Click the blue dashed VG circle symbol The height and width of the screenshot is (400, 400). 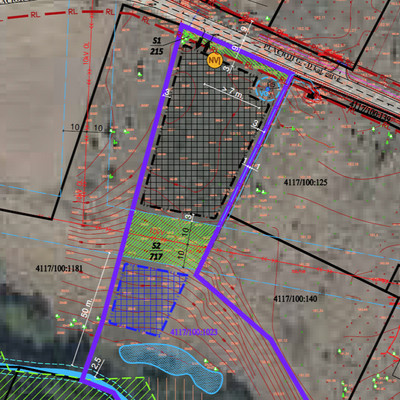point(267,89)
